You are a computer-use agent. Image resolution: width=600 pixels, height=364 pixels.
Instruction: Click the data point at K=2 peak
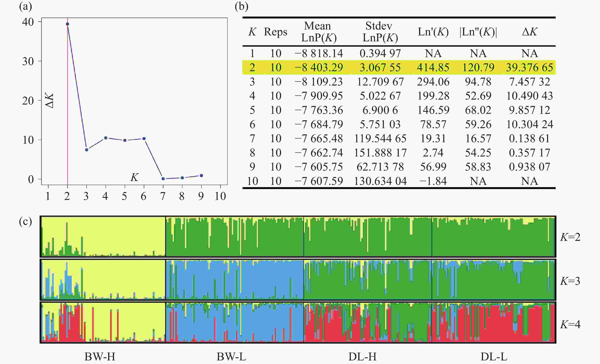[67, 24]
